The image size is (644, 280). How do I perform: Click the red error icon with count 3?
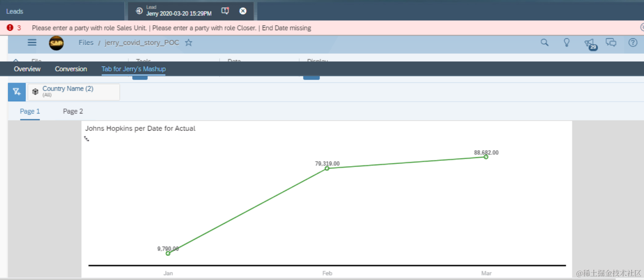click(10, 28)
